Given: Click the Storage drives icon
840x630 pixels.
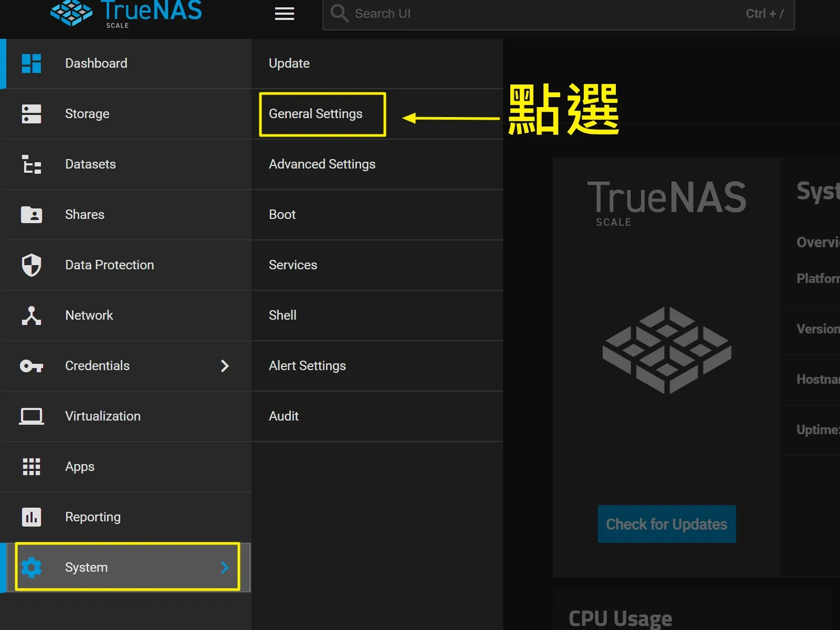Looking at the screenshot, I should tap(31, 114).
